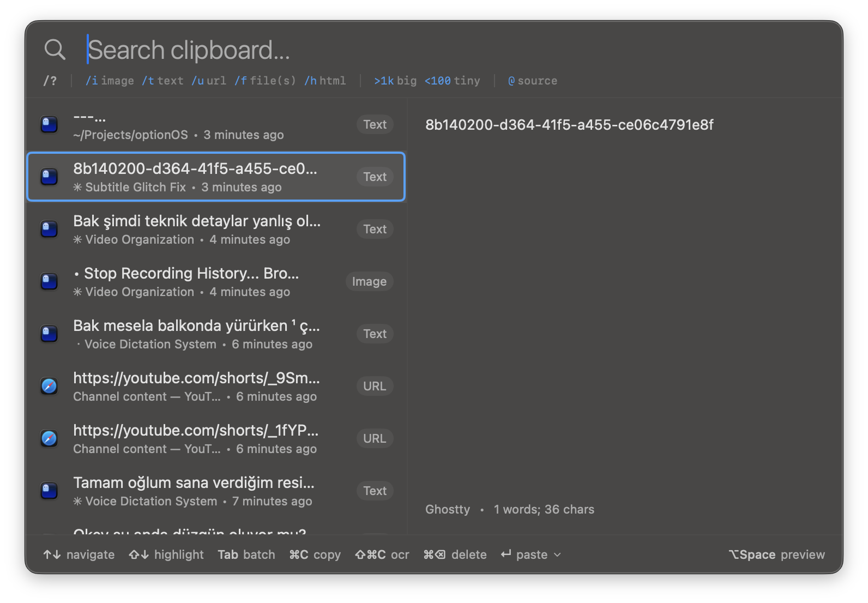Click '~/Projects/optionOS' source subtitle
The width and height of the screenshot is (868, 603).
pyautogui.click(x=131, y=135)
